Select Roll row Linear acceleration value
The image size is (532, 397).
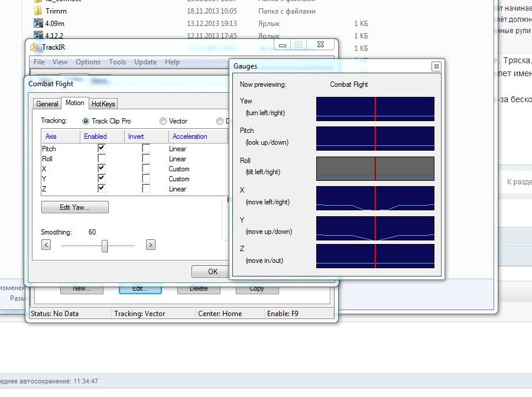pyautogui.click(x=177, y=159)
